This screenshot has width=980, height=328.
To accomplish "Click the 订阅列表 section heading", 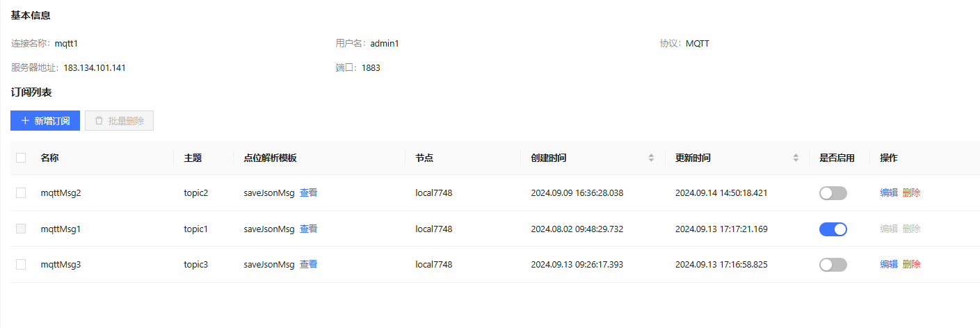I will point(31,92).
